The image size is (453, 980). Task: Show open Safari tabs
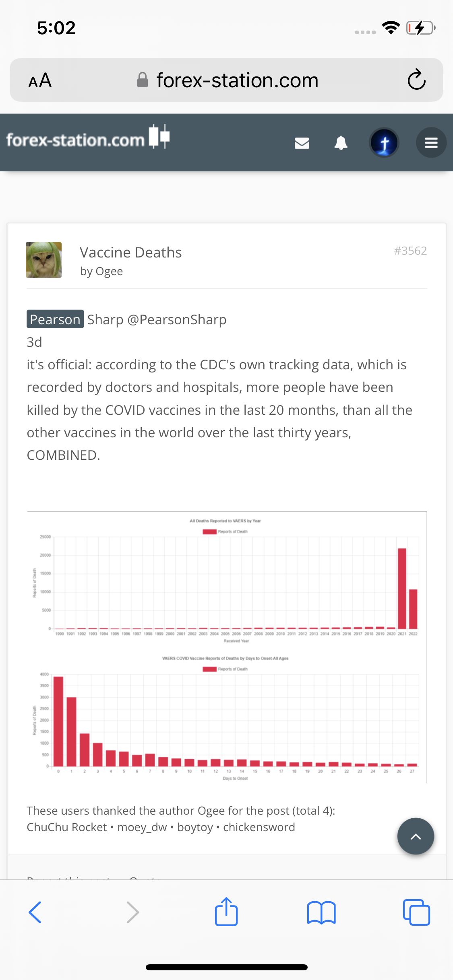[x=416, y=912]
